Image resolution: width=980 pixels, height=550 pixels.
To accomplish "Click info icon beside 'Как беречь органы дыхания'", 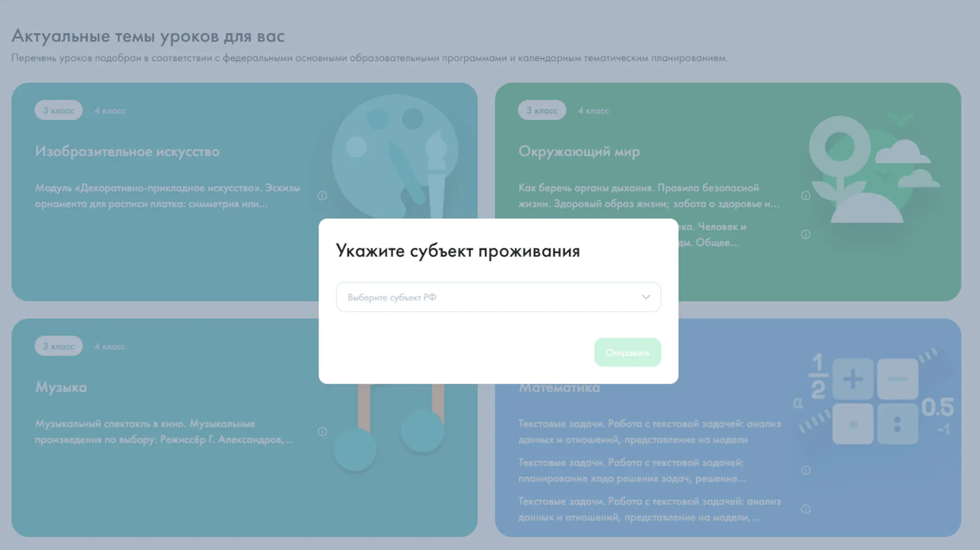I will coord(805,196).
